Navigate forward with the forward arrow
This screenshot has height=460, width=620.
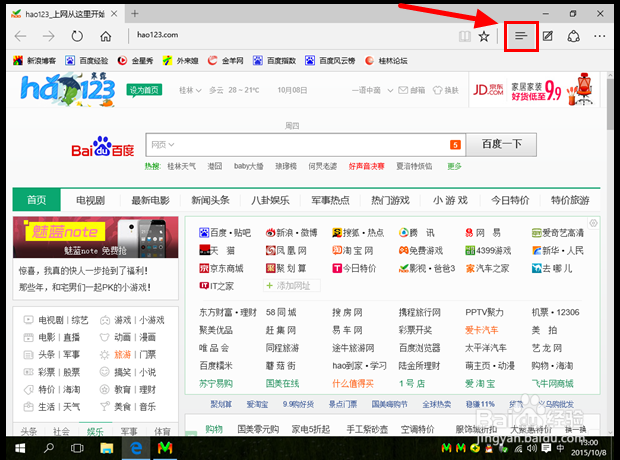pos(49,36)
